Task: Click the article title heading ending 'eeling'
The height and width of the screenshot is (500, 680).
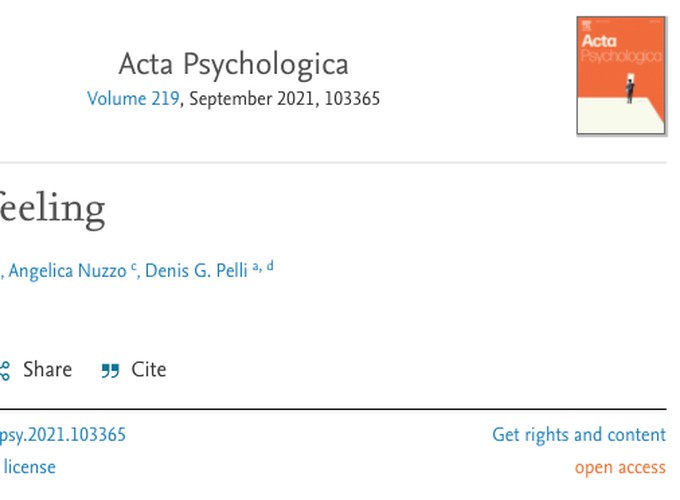Action: pos(52,209)
